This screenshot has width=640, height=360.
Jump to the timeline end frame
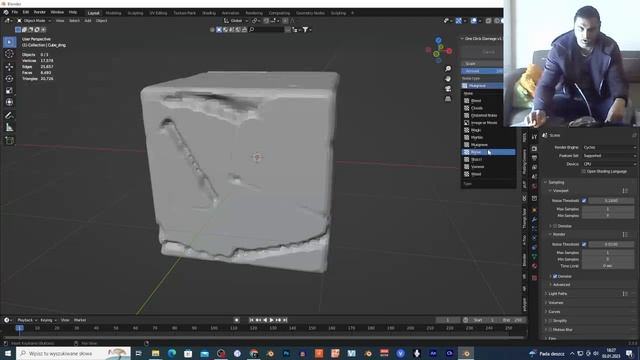point(285,320)
